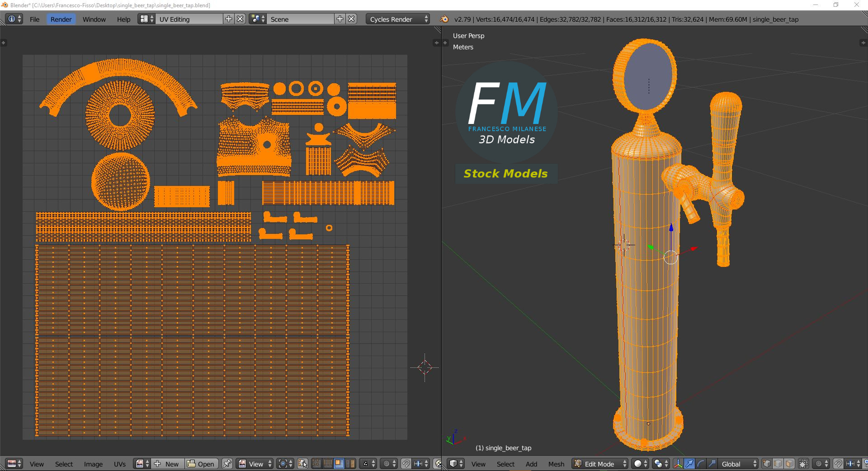The height and width of the screenshot is (471, 868).
Task: Enable the translate manipulator icon
Action: (689, 464)
